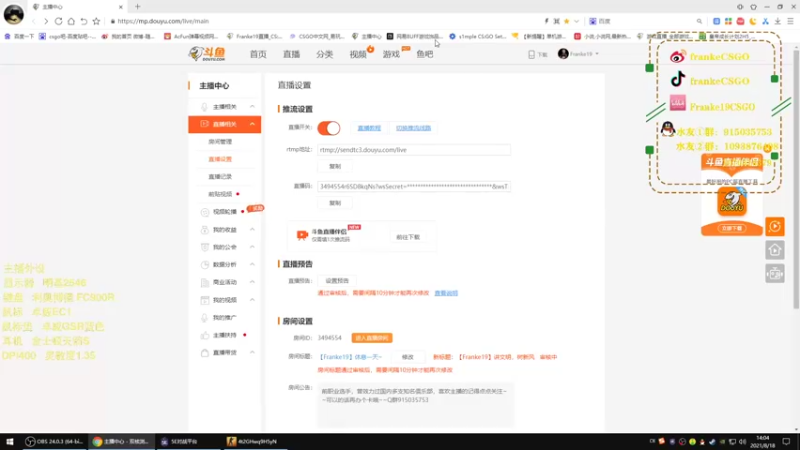Open the 直播教程 link
The image size is (800, 450).
point(369,128)
